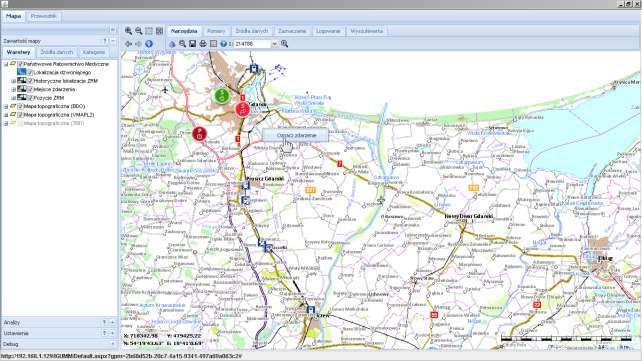Click the floppy disk save icon
This screenshot has width=642, height=361.
pyautogui.click(x=192, y=44)
